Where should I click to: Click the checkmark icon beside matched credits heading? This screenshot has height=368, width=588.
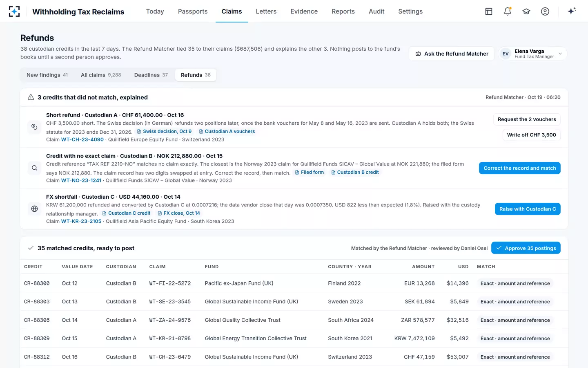[31, 248]
